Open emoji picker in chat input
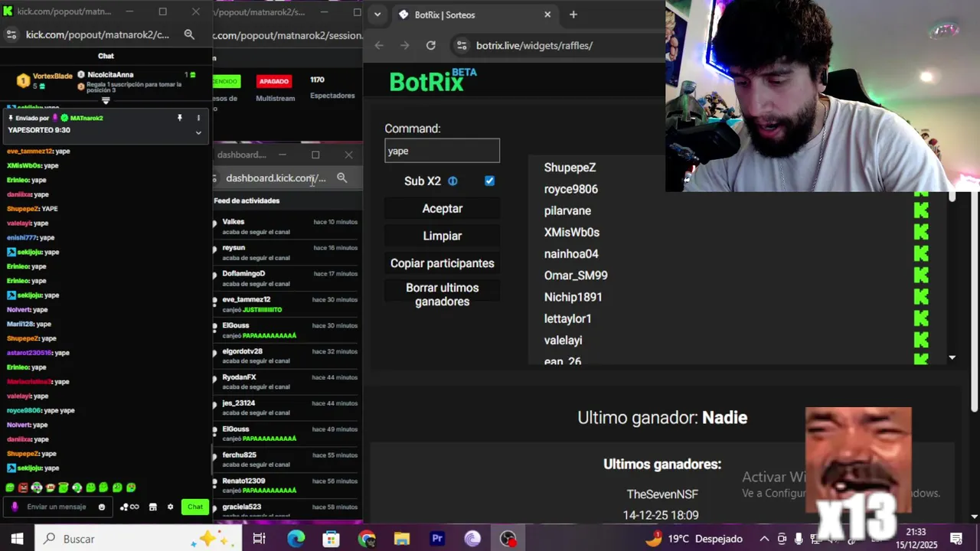This screenshot has height=551, width=980. (x=102, y=507)
